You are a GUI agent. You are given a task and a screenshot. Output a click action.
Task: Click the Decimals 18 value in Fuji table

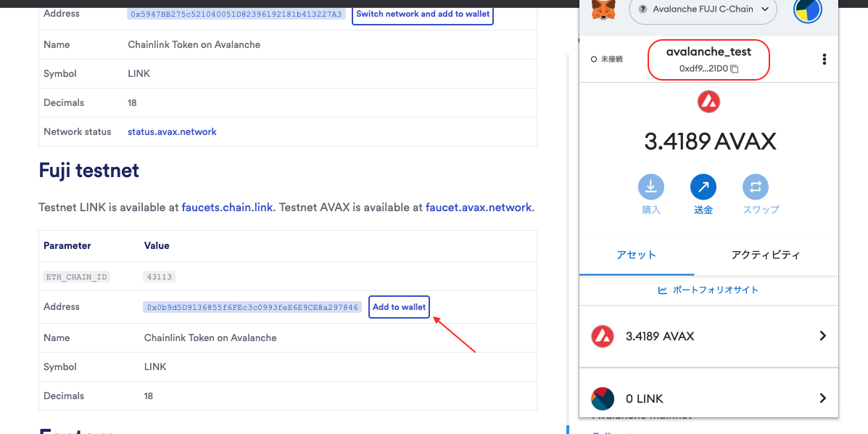click(x=149, y=396)
